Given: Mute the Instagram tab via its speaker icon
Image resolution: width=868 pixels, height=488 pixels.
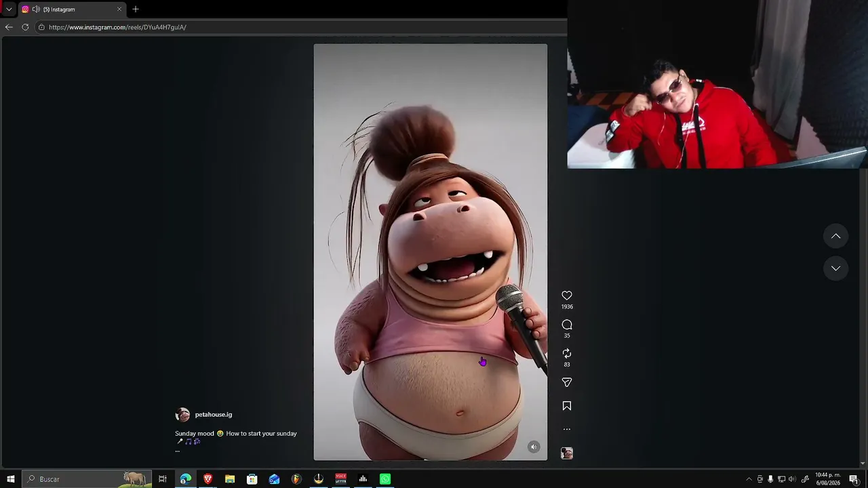Looking at the screenshot, I should [36, 9].
